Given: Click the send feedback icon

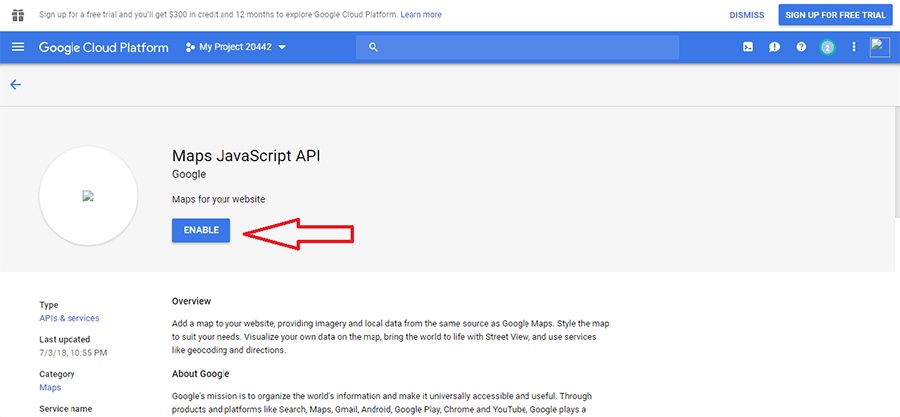Looking at the screenshot, I should pos(774,47).
